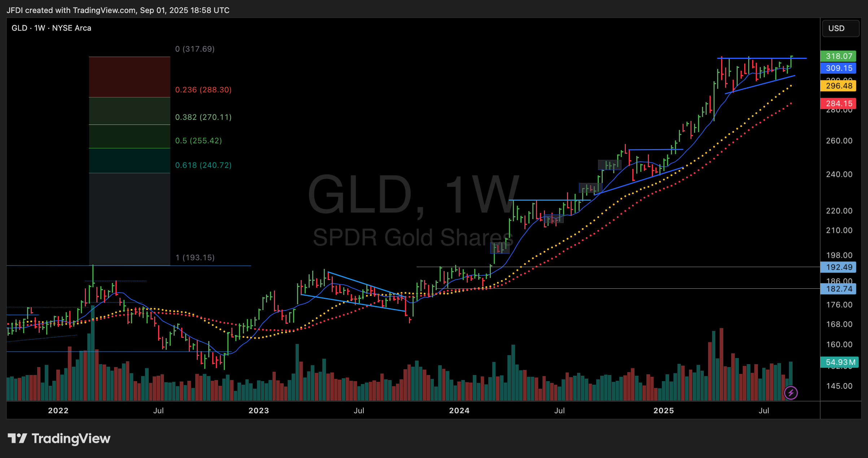Click the teal 0.5–0.618 Fibonacci zone
The image size is (868, 458).
(x=130, y=161)
